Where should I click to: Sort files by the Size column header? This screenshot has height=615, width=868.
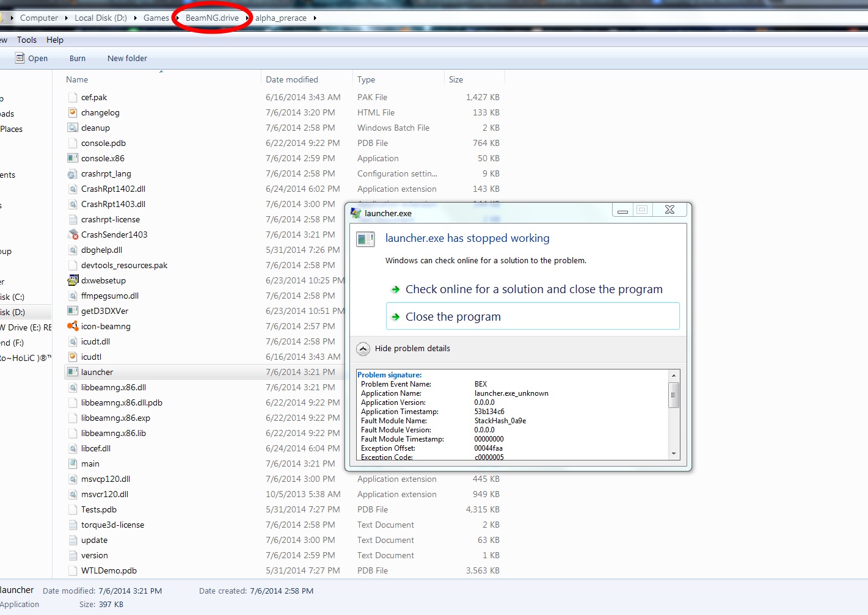475,79
